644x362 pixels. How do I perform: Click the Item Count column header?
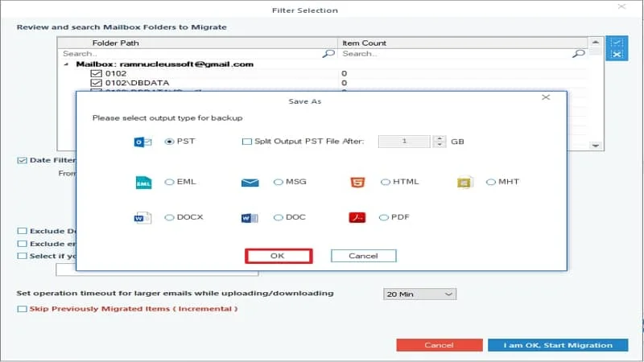tap(463, 43)
